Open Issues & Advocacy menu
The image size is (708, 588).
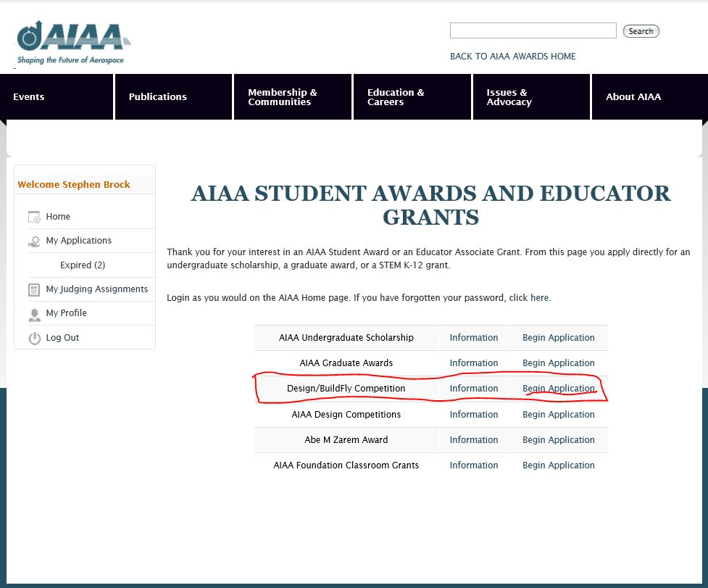coord(531,96)
